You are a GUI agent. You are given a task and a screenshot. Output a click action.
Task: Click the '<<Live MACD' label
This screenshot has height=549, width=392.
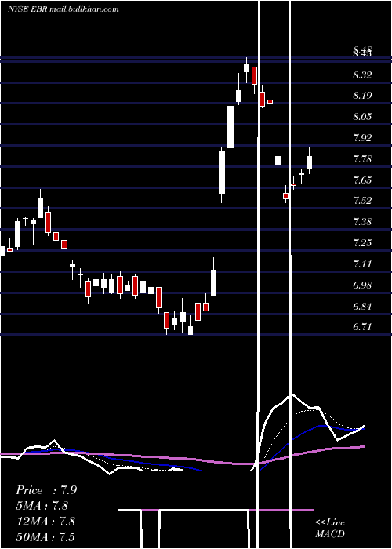[330, 528]
